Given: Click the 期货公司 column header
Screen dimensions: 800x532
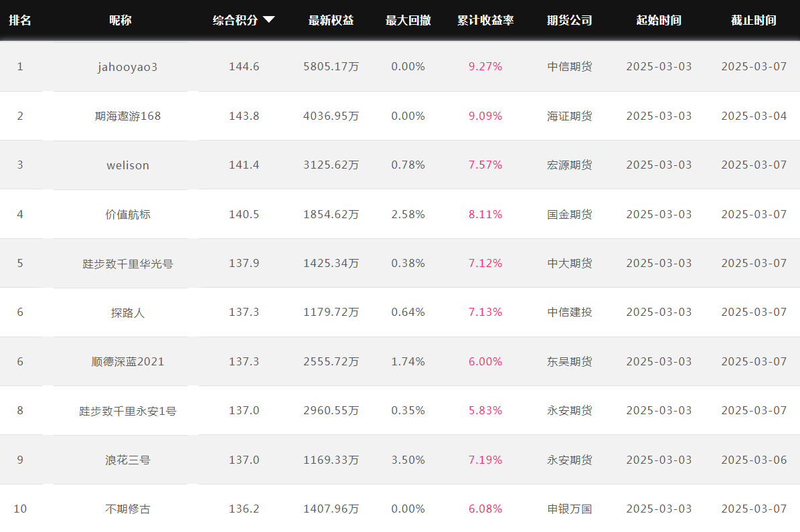Looking at the screenshot, I should pos(570,20).
